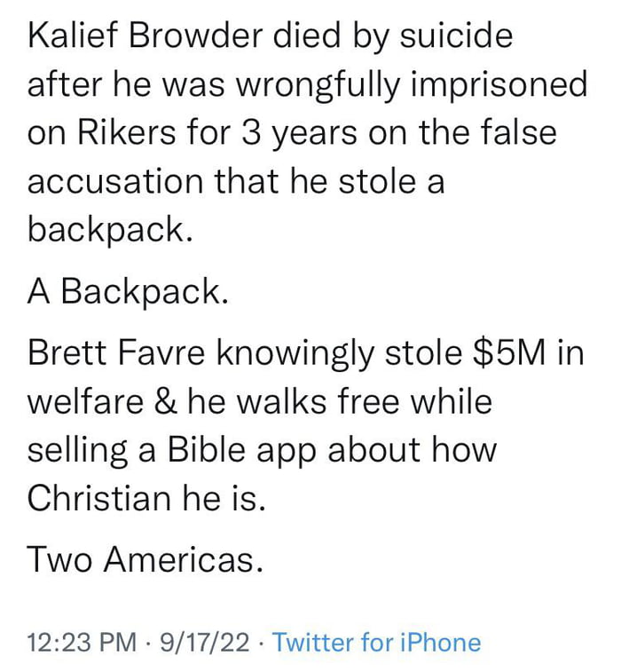Click the phrase "walks free"
This screenshot has width=621, height=672.
(x=318, y=400)
